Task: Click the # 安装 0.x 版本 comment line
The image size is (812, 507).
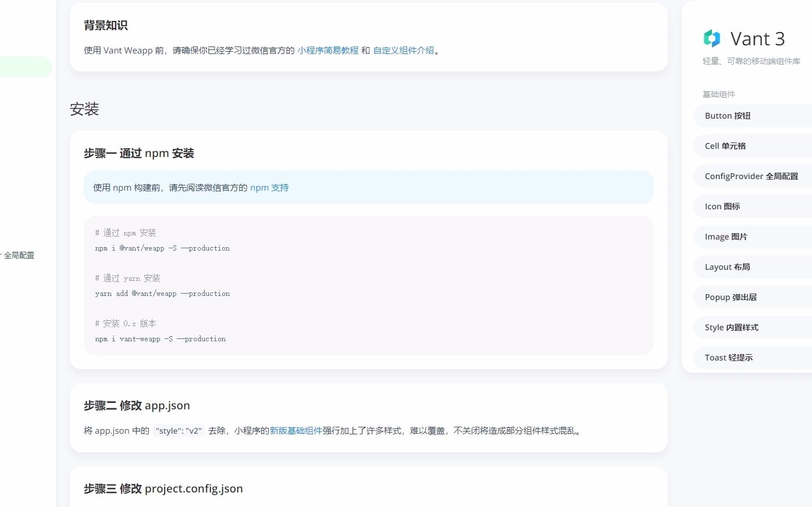Action: 126,324
